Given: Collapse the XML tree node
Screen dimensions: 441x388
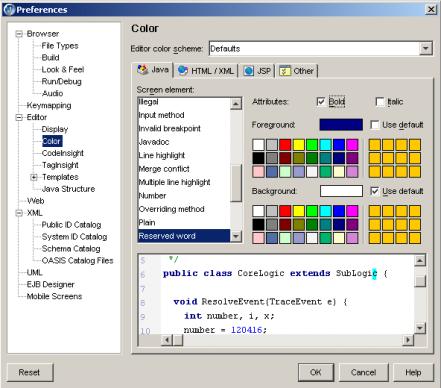Looking at the screenshot, I should click(19, 213).
